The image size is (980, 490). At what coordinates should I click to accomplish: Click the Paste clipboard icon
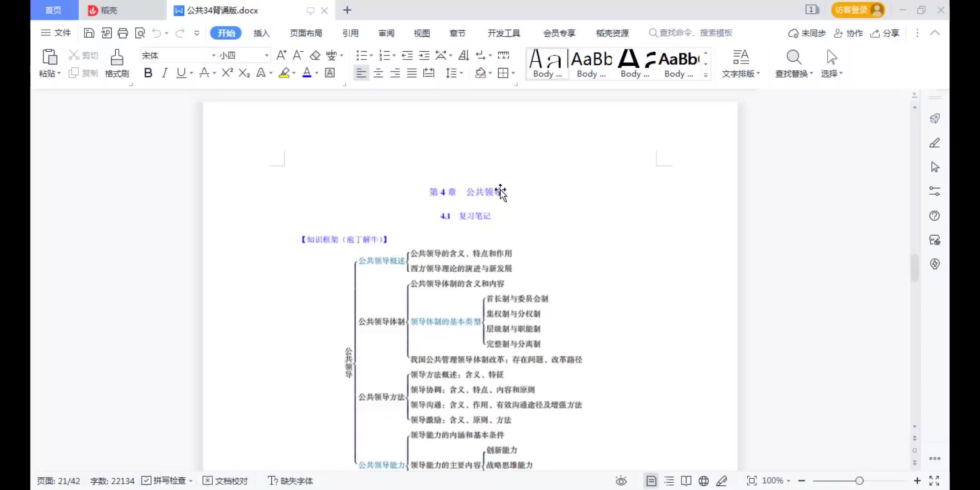49,57
